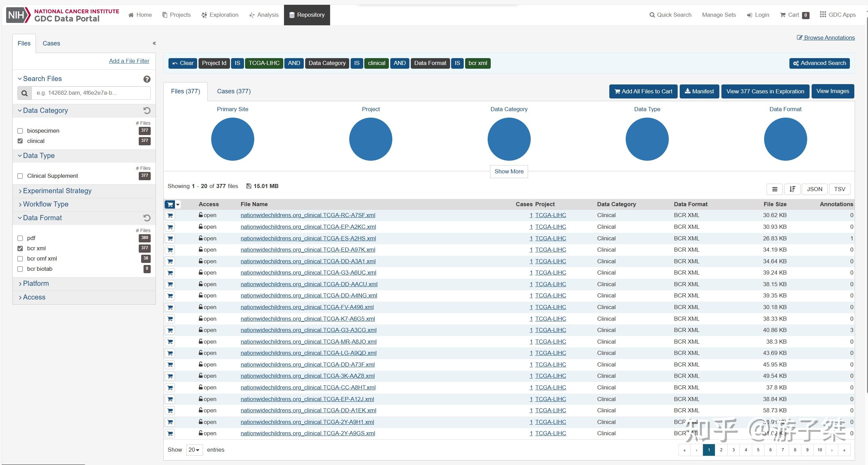This screenshot has width=868, height=465.
Task: Open the arrange columns hamburger icon button
Action: pos(775,189)
